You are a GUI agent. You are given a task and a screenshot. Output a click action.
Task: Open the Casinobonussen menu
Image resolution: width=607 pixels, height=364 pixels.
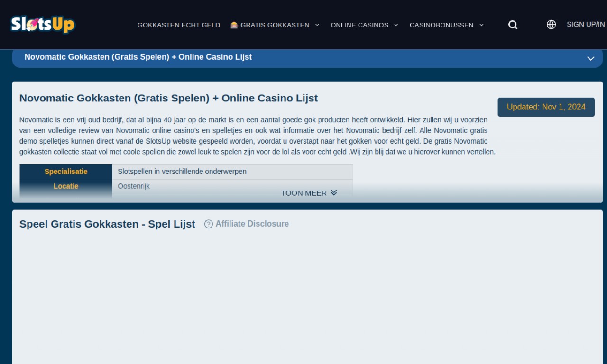coord(441,25)
